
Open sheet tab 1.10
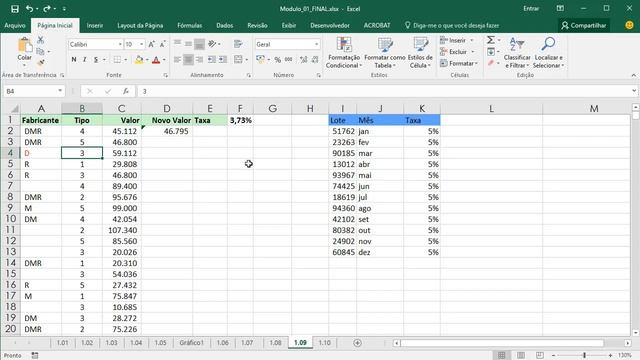coord(324,343)
